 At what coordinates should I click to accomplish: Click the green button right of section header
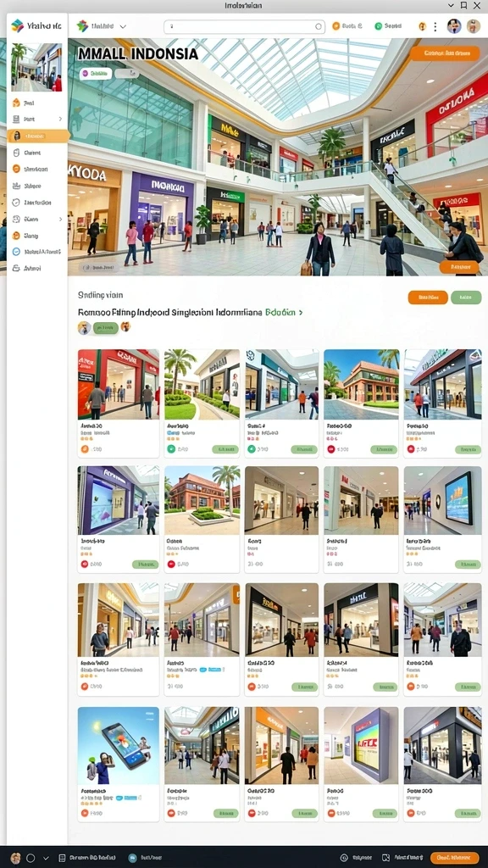point(466,298)
